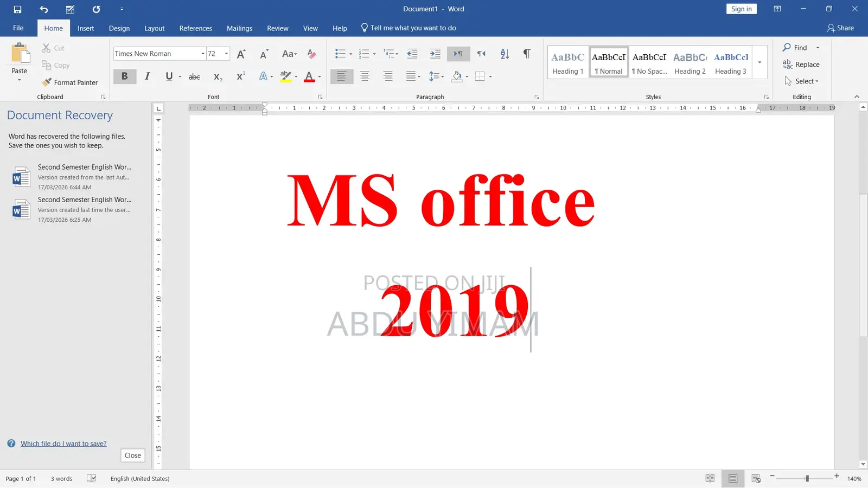This screenshot has height=488, width=868.
Task: Click the Sign in button
Action: tap(742, 9)
